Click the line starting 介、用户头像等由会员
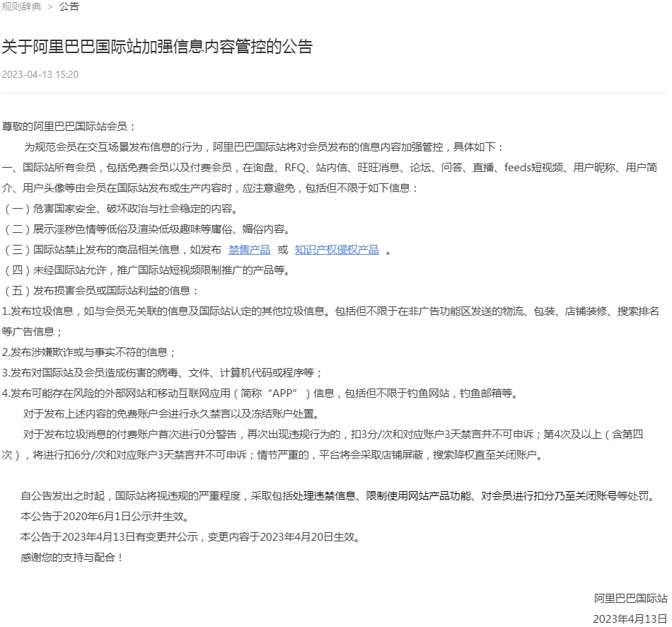This screenshot has height=627, width=672. pos(210,188)
